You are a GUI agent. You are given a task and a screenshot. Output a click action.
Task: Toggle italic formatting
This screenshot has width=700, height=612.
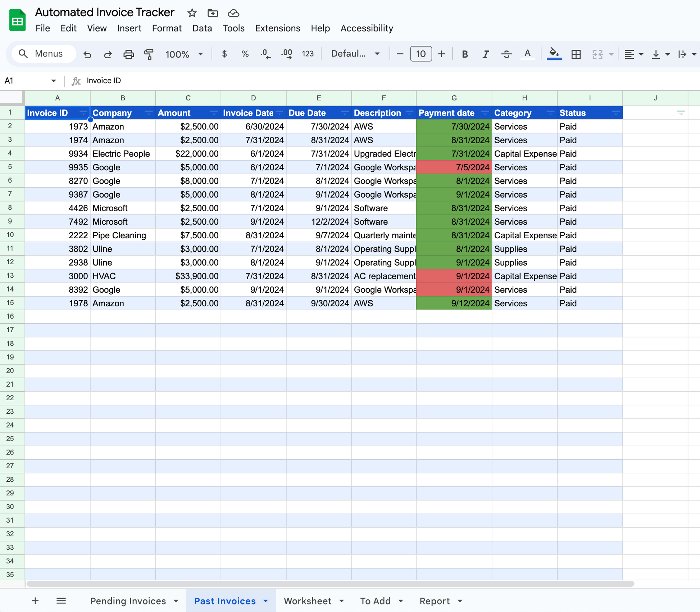[485, 54]
